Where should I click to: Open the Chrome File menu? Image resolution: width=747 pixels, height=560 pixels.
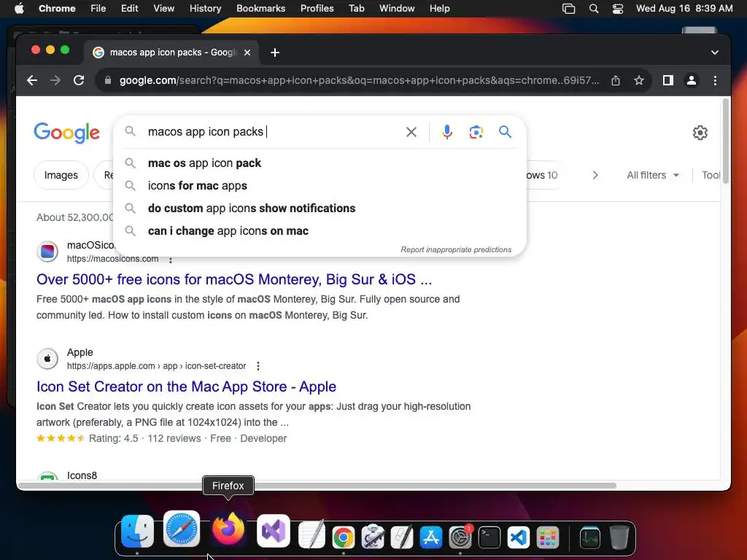point(98,9)
